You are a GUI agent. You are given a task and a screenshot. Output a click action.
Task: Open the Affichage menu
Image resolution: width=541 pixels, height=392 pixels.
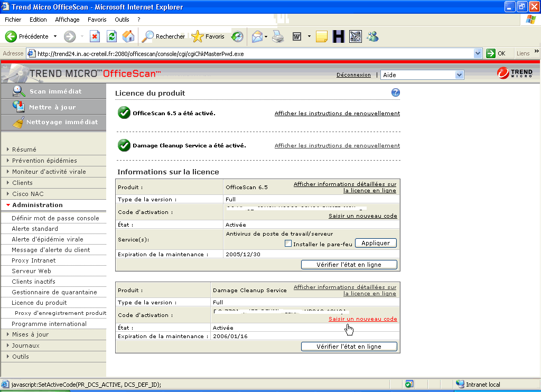point(67,20)
